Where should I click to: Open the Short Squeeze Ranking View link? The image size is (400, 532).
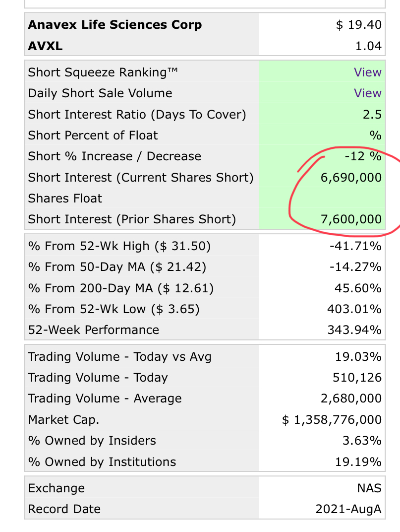(x=368, y=72)
